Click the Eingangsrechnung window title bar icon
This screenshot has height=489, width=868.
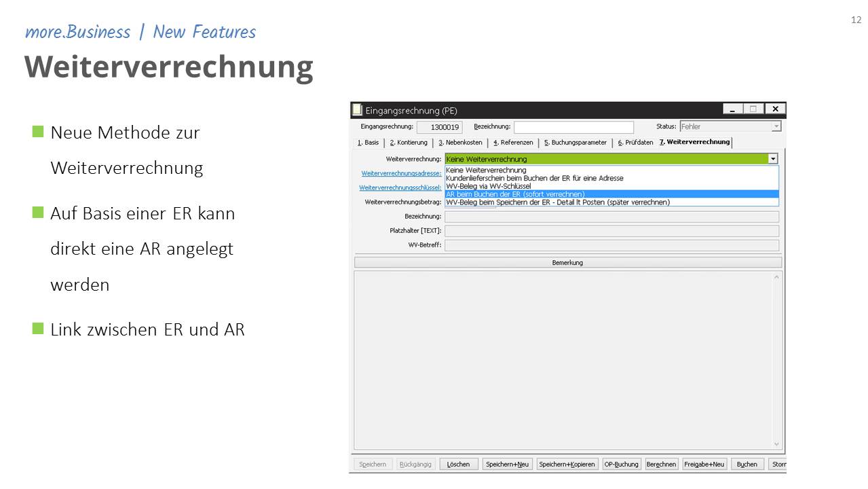click(x=357, y=110)
